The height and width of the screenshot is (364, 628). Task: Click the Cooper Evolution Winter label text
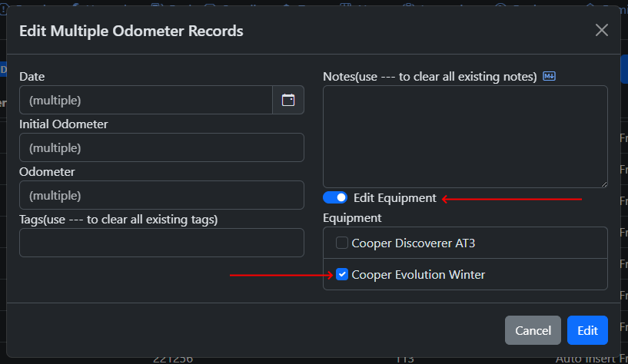[x=418, y=274]
